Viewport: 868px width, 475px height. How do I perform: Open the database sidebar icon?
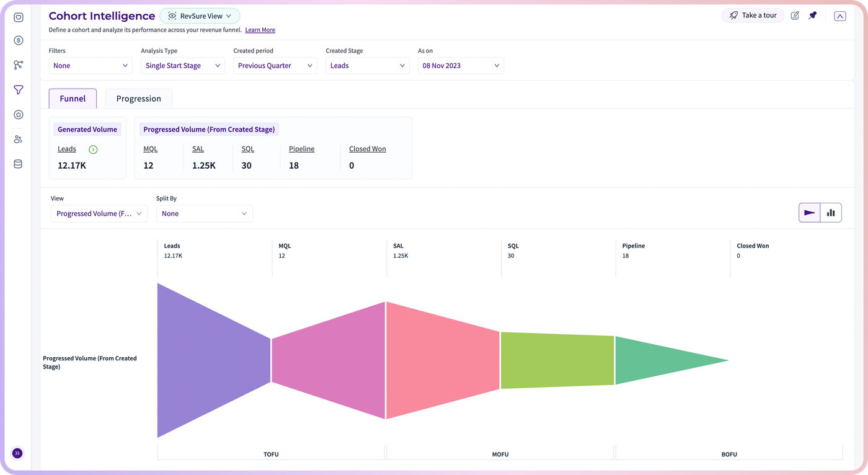(x=19, y=164)
